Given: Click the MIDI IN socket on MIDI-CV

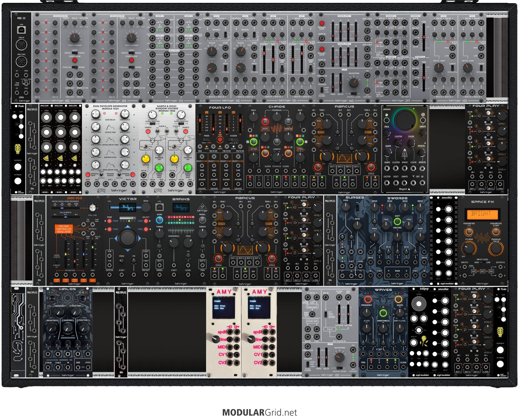Looking at the screenshot, I should pyautogui.click(x=22, y=45).
